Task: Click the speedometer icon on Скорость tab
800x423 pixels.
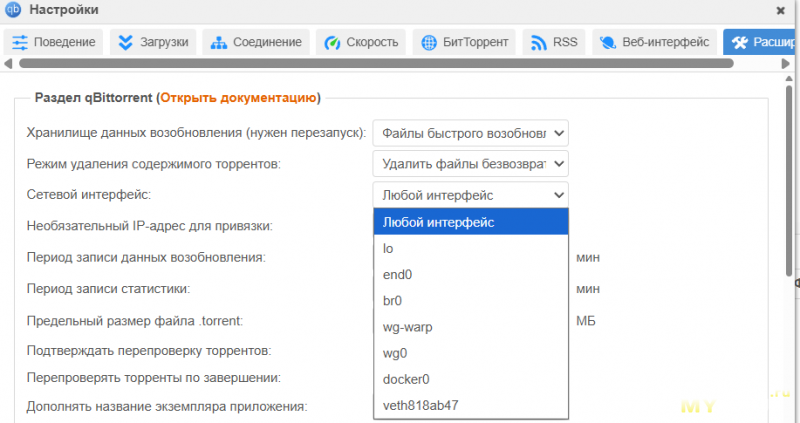Action: click(x=332, y=43)
